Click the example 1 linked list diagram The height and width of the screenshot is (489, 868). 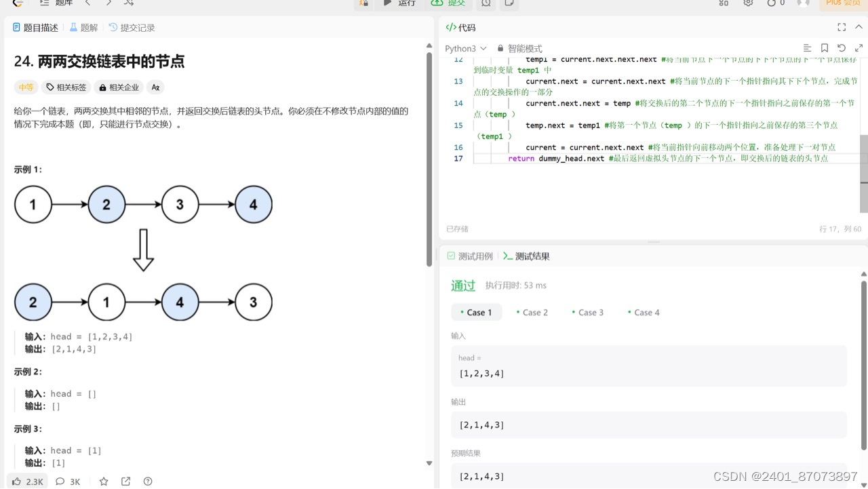point(143,252)
